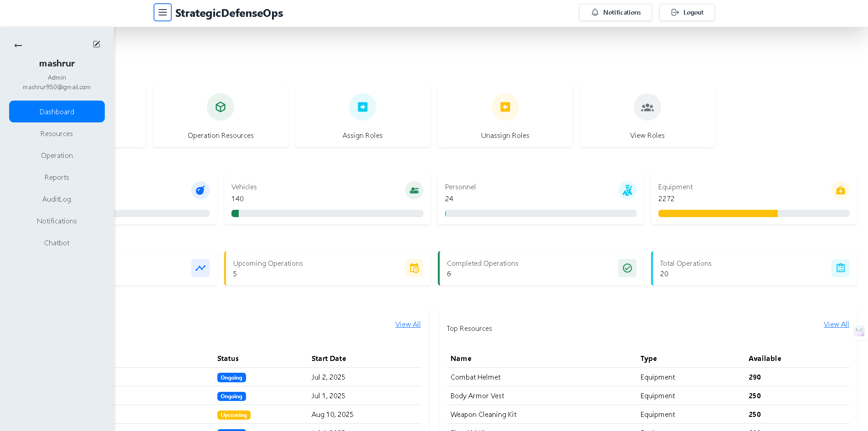
Task: Click the Ongoing badge for Jul 2, 2025
Action: [x=231, y=378]
